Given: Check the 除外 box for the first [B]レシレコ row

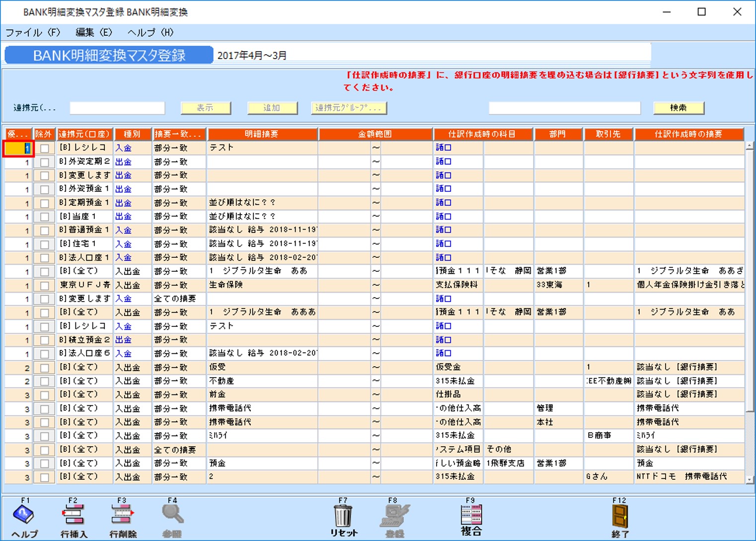Looking at the screenshot, I should [x=44, y=148].
